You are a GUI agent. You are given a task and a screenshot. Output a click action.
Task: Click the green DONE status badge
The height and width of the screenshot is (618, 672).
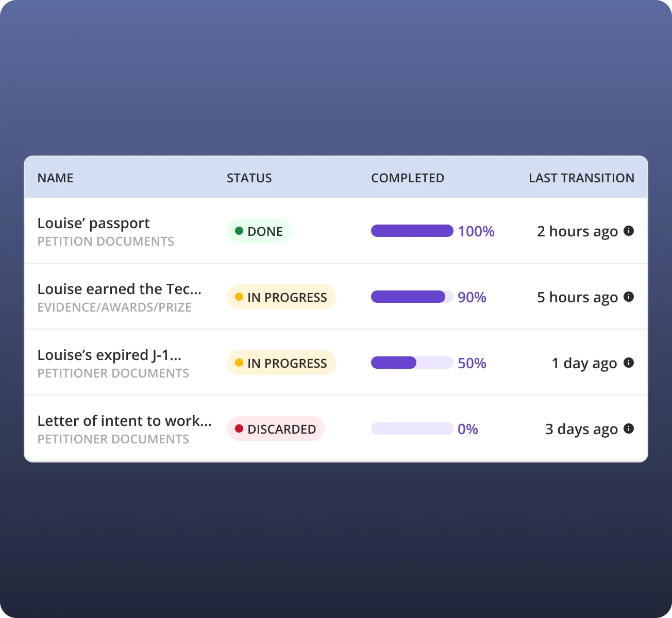[x=259, y=231]
